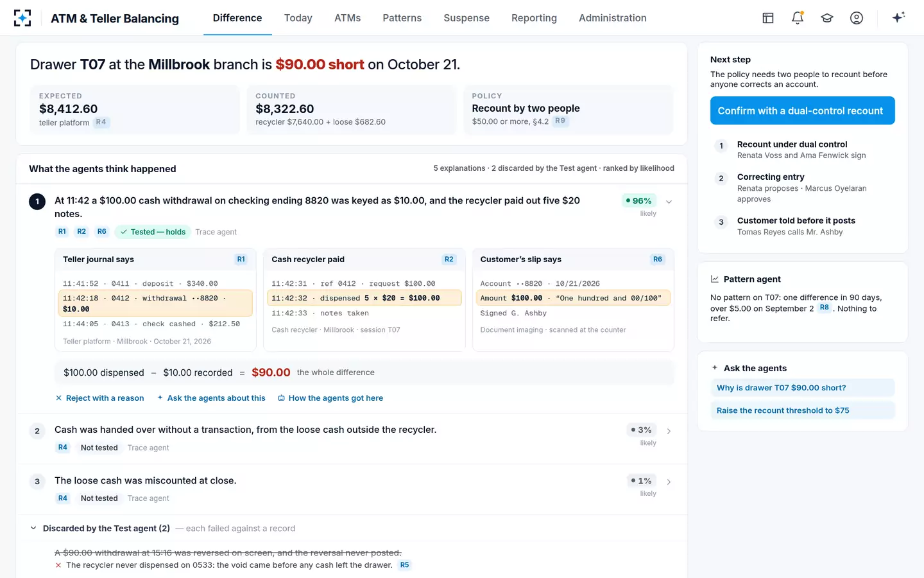This screenshot has height=578, width=924.
Task: Collapse the Discarded by the Test agent section
Action: [33, 529]
